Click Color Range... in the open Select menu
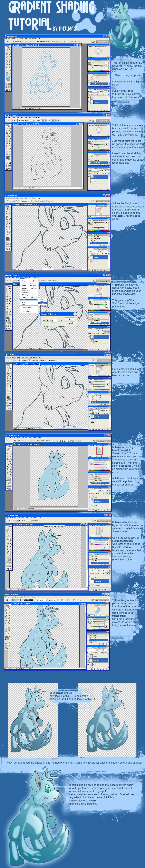Screen dimensions: 145x868 [30, 295]
